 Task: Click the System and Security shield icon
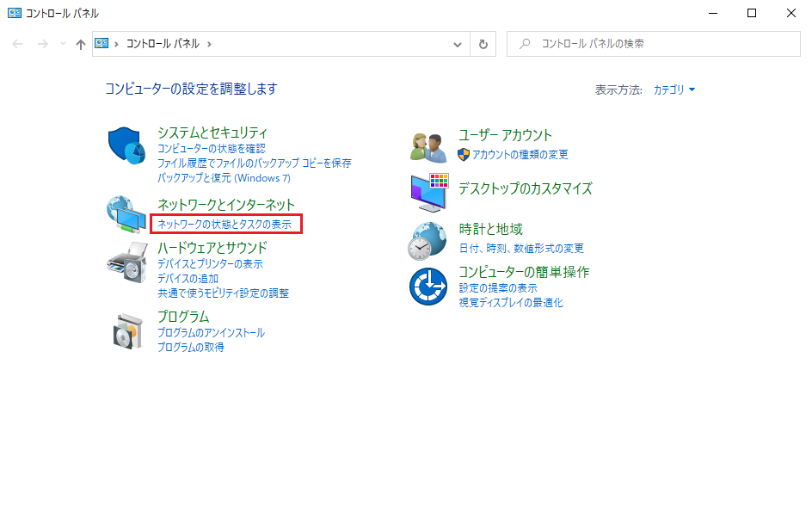[127, 145]
